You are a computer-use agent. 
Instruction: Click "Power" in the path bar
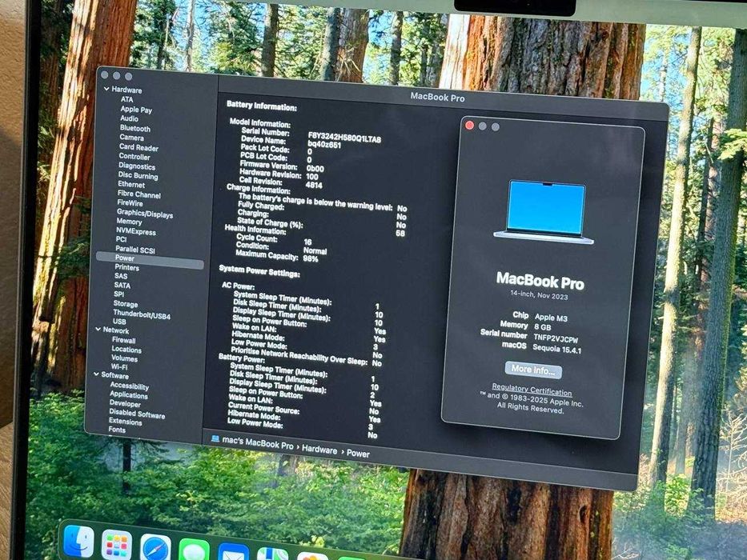pyautogui.click(x=358, y=454)
